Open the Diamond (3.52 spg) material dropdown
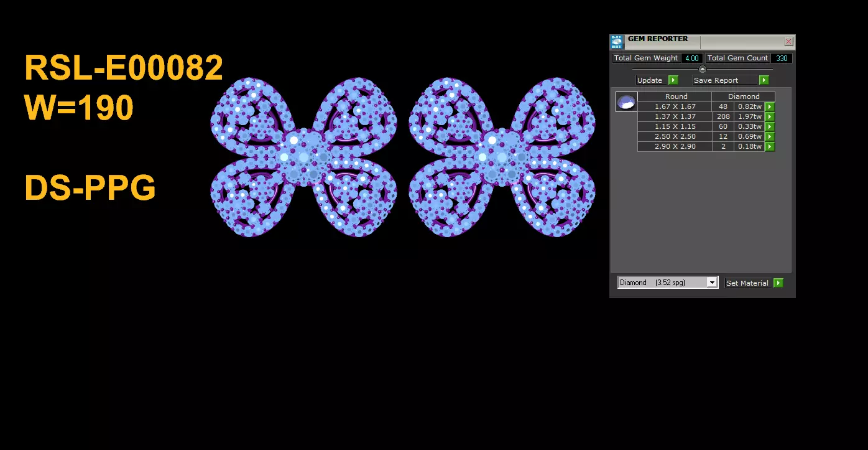Screen dimensions: 868x450 click(668, 283)
